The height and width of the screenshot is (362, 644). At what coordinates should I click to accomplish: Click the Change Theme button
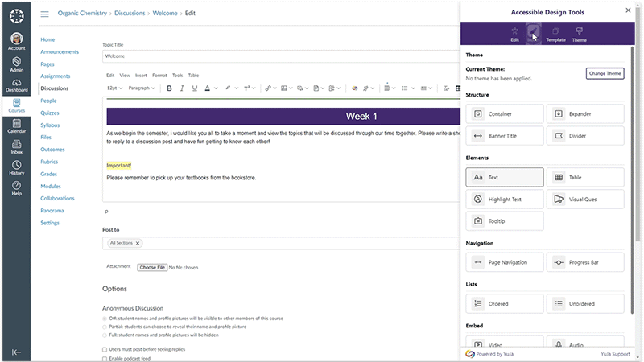pyautogui.click(x=605, y=73)
